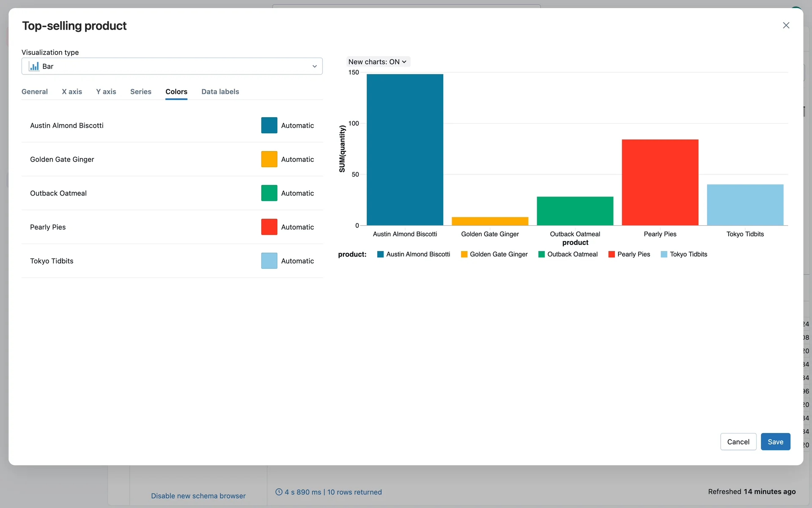Open the Austin Almond Biscotti color swatch
Image resolution: width=812 pixels, height=508 pixels.
tap(269, 126)
